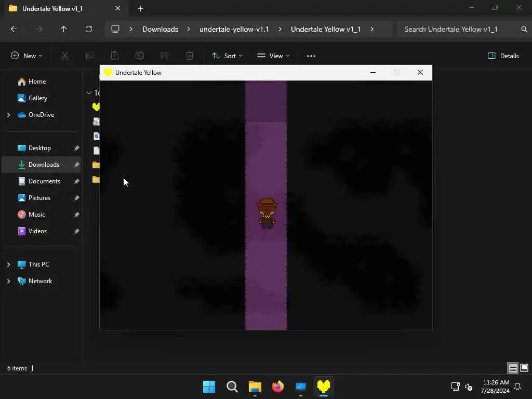Open Gallery in the sidebar
The width and height of the screenshot is (532, 399).
(x=37, y=98)
